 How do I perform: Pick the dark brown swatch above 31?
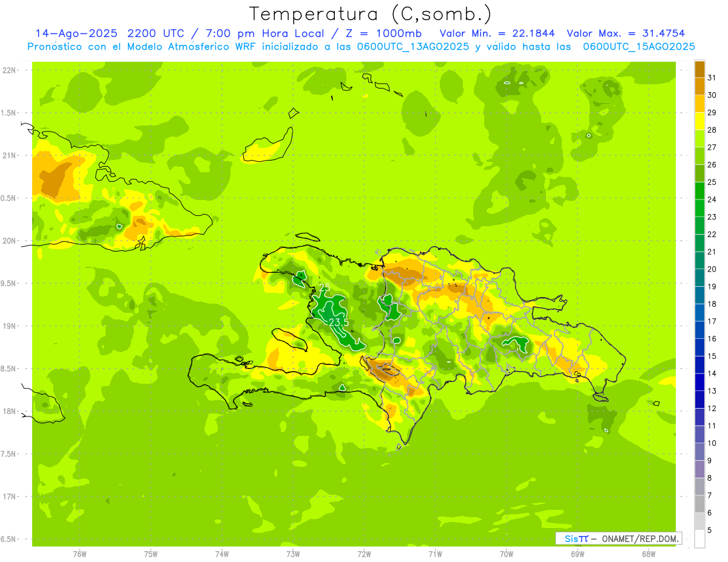pyautogui.click(x=700, y=69)
